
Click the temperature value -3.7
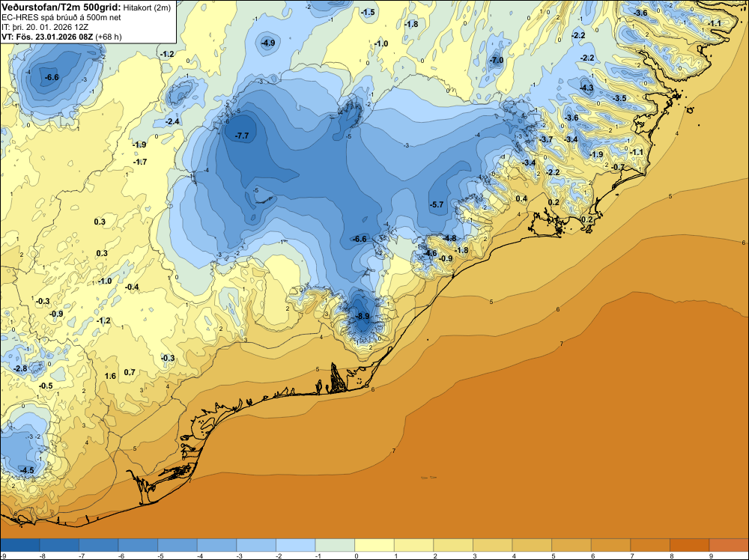[x=546, y=139]
